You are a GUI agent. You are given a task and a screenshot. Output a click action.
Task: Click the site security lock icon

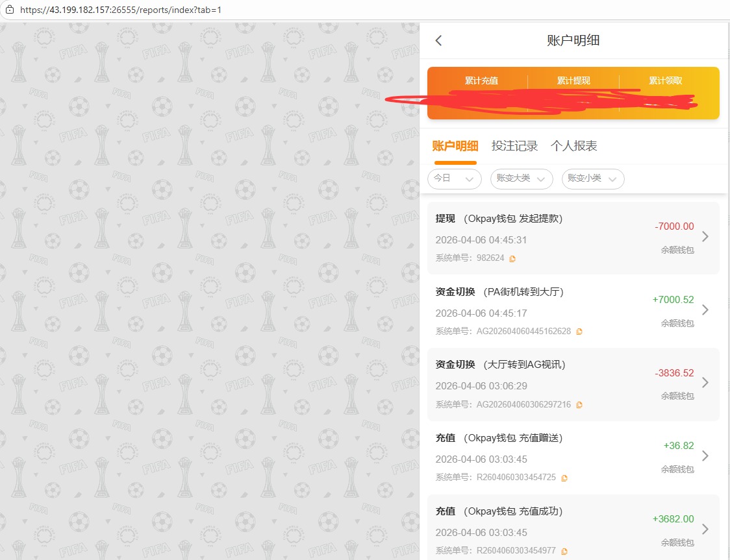click(x=9, y=10)
